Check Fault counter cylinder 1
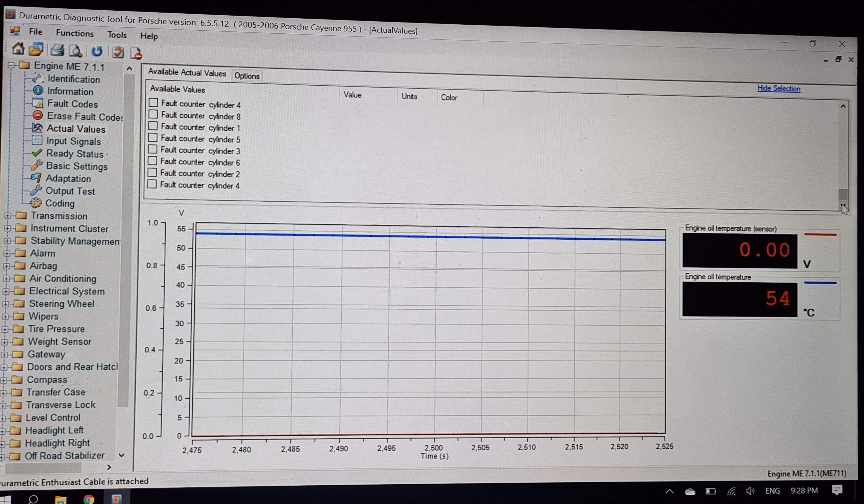 153,126
